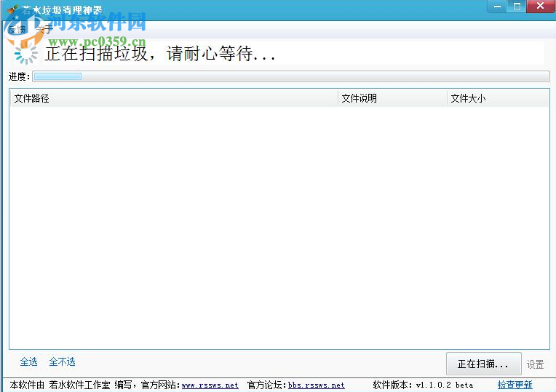This screenshot has height=392, width=556.
Task: Click the 进度 label
Action: point(19,76)
